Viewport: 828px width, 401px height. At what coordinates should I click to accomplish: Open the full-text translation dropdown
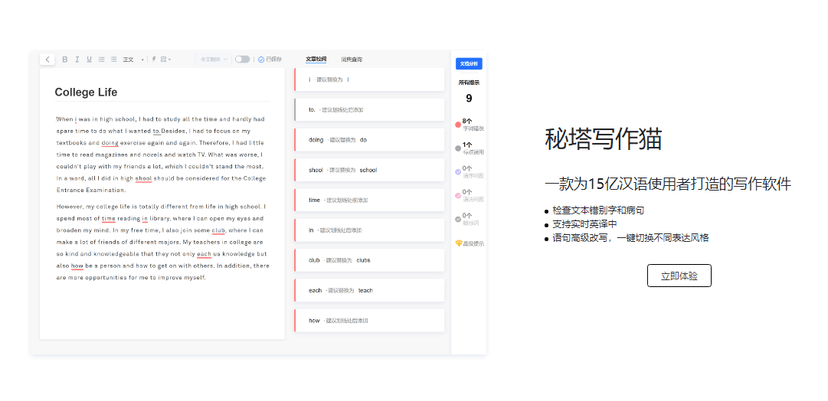coord(213,59)
